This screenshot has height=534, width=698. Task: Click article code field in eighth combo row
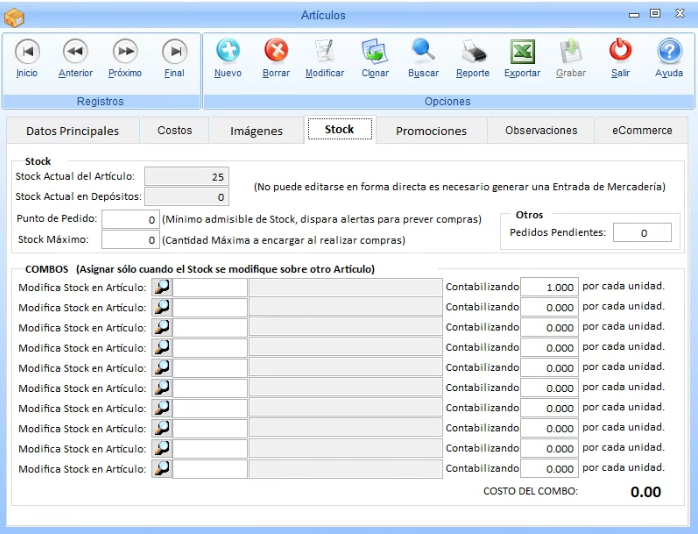(x=210, y=429)
